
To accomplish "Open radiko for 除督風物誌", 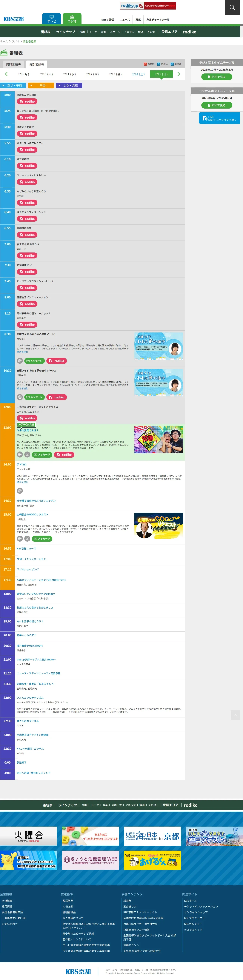I will (x=27, y=166).
